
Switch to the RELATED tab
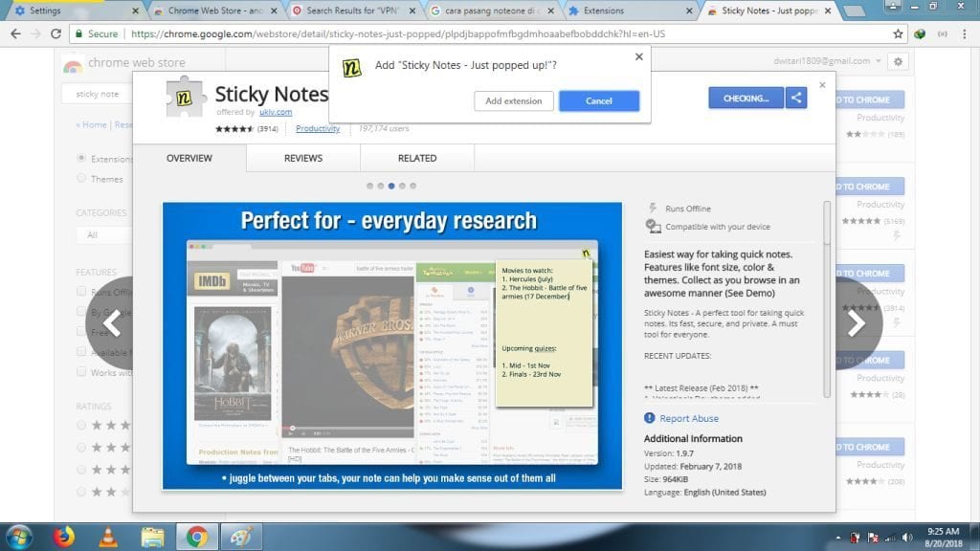click(417, 159)
